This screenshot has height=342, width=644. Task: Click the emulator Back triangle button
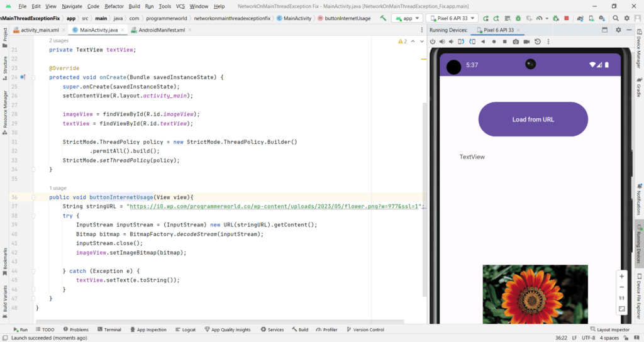[483, 41]
